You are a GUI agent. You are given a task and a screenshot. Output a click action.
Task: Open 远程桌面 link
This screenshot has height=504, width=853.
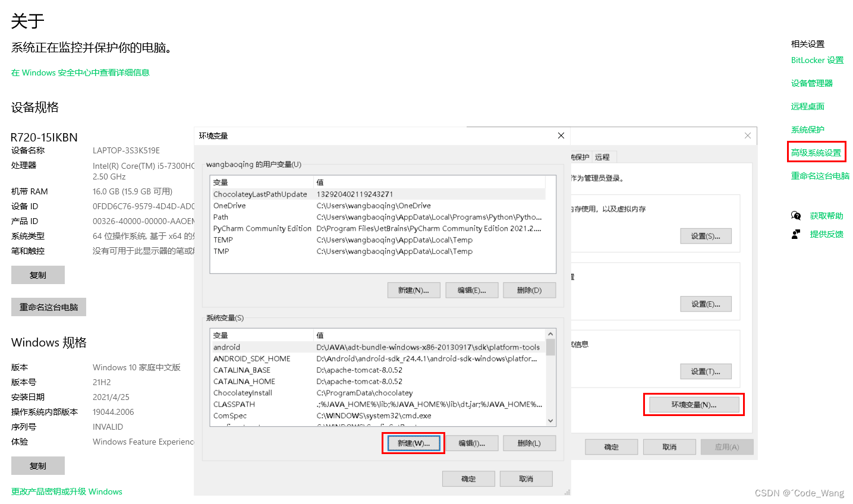click(808, 106)
